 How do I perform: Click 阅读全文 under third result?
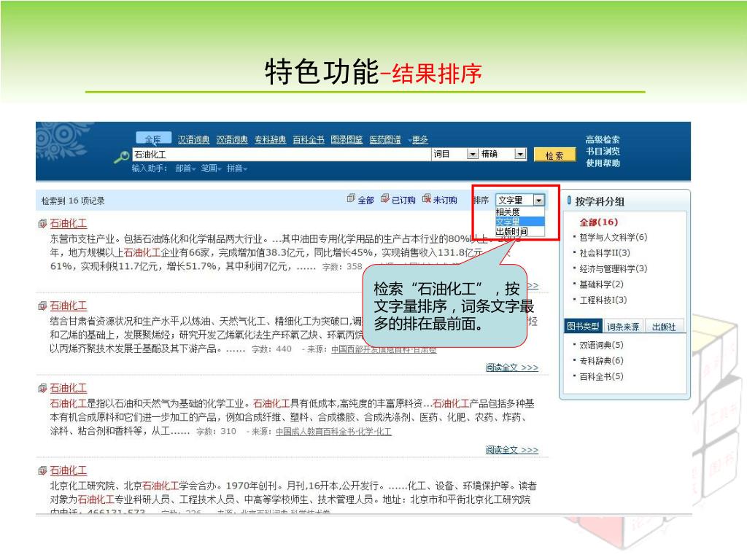pos(512,450)
